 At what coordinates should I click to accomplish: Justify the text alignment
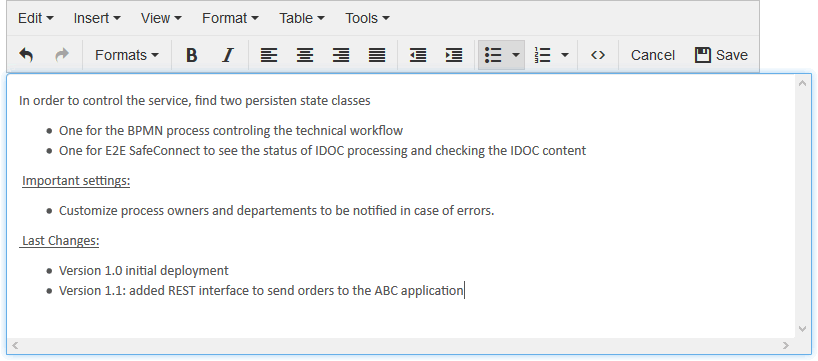pos(377,55)
